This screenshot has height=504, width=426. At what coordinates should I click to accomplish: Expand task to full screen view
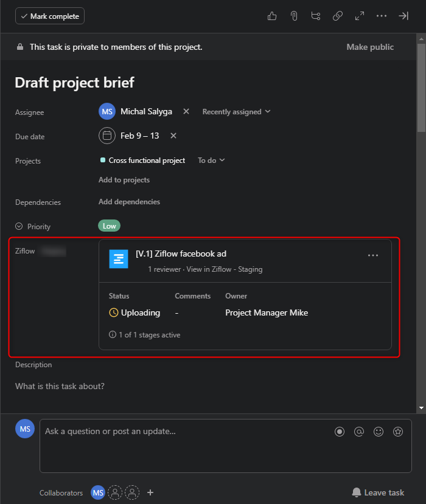click(360, 16)
